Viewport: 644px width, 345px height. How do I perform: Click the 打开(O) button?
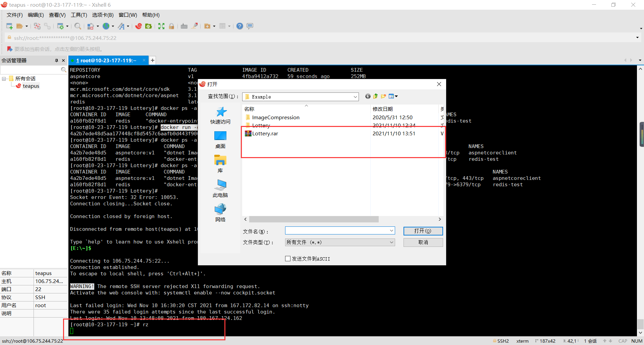click(x=423, y=231)
